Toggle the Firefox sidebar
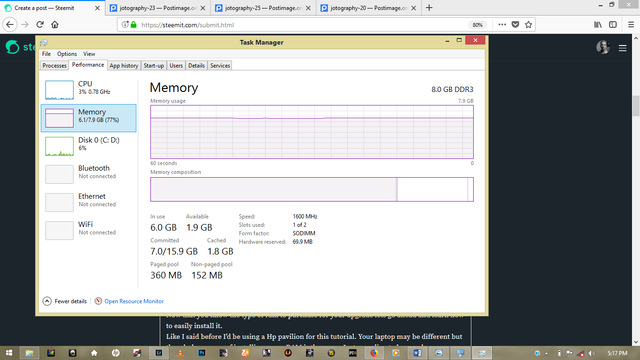Viewport: 640px width, 360px height. pos(613,24)
